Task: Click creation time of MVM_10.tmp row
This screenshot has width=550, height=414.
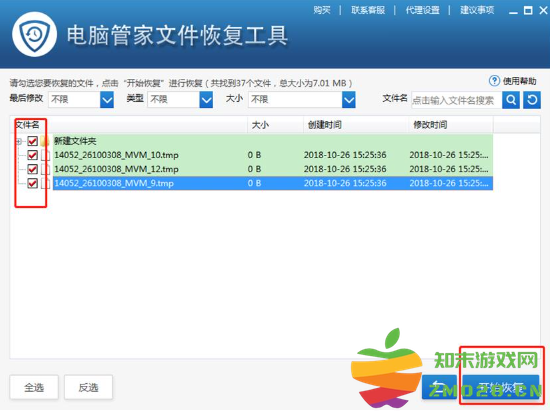Action: coord(345,155)
